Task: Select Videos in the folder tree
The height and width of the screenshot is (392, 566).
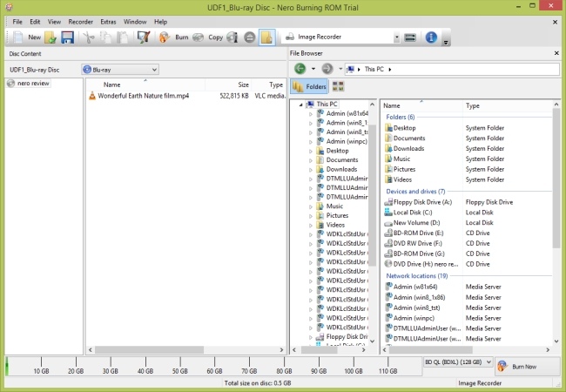Action: (x=335, y=225)
